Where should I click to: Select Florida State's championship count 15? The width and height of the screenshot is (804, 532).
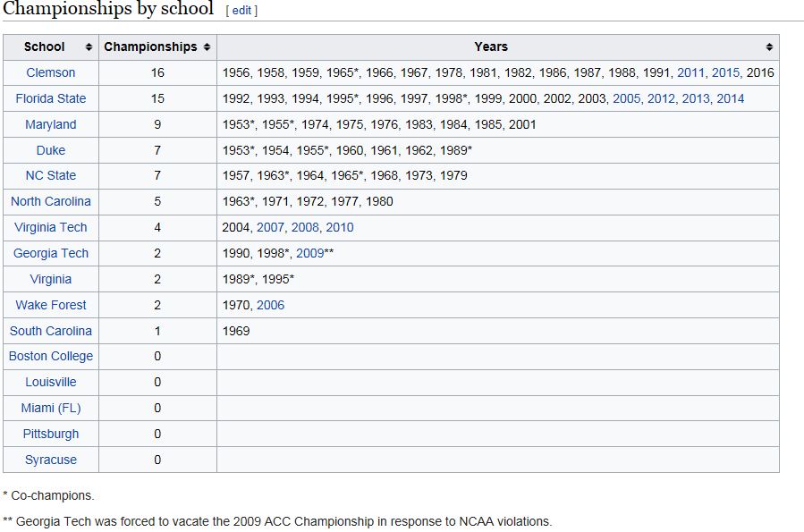coord(157,98)
